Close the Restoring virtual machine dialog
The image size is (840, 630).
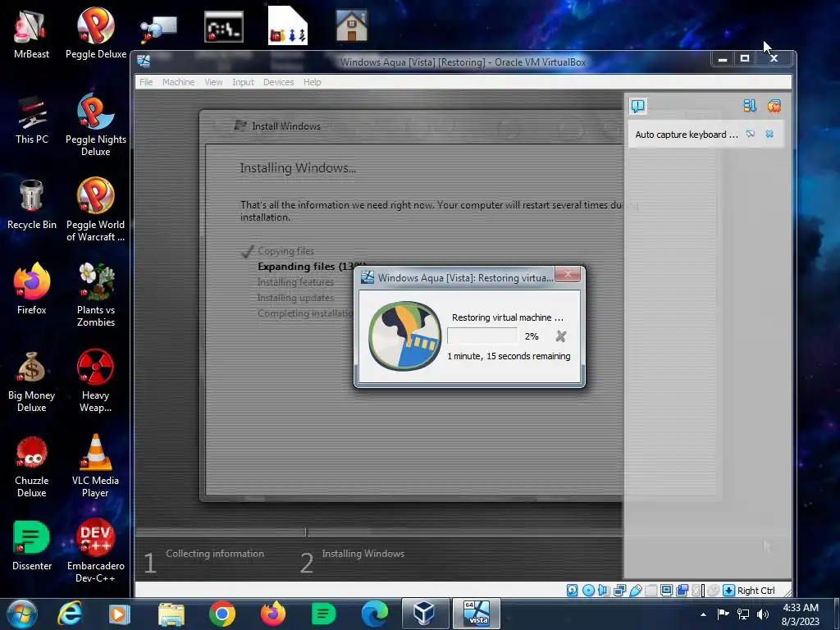pos(568,275)
